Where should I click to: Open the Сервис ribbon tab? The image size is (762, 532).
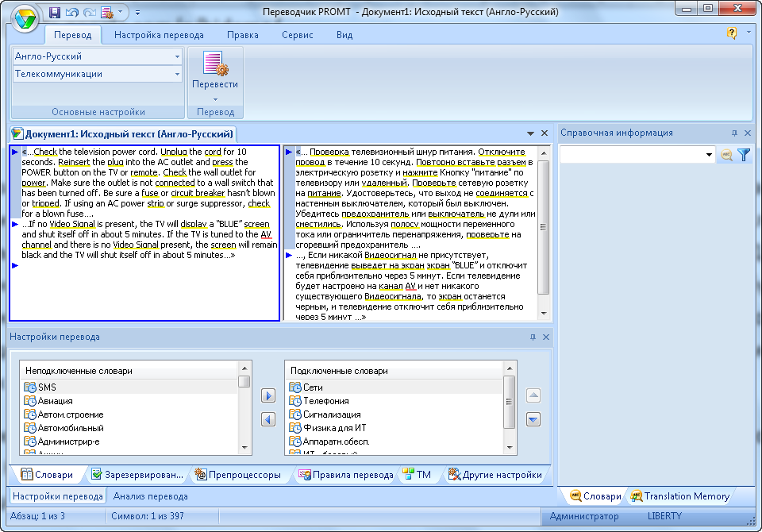298,35
